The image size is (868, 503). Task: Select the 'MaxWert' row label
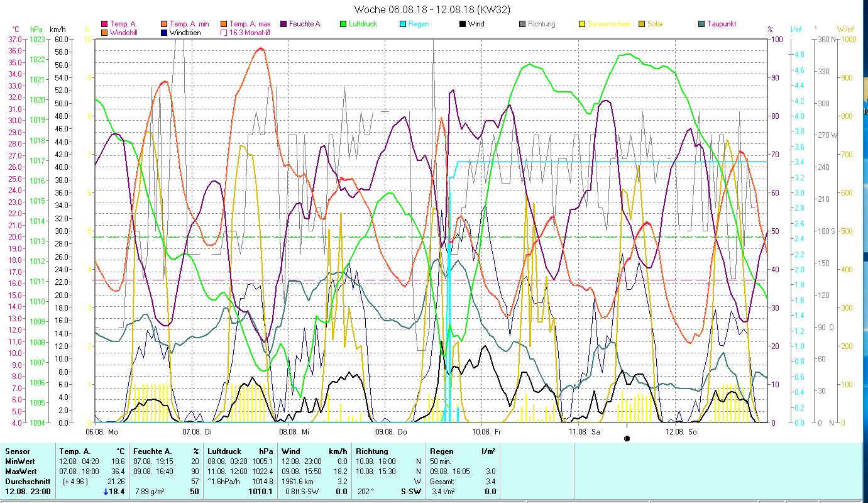pyautogui.click(x=20, y=472)
